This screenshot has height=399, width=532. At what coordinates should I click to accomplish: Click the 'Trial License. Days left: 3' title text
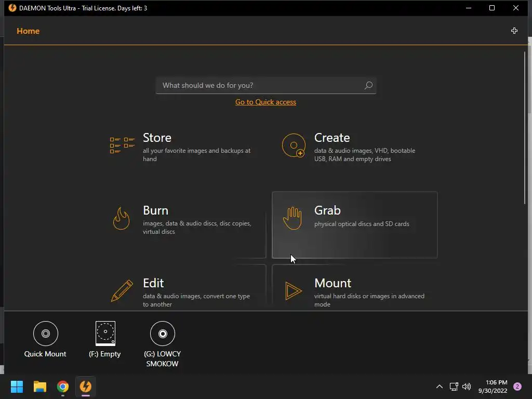(x=114, y=8)
